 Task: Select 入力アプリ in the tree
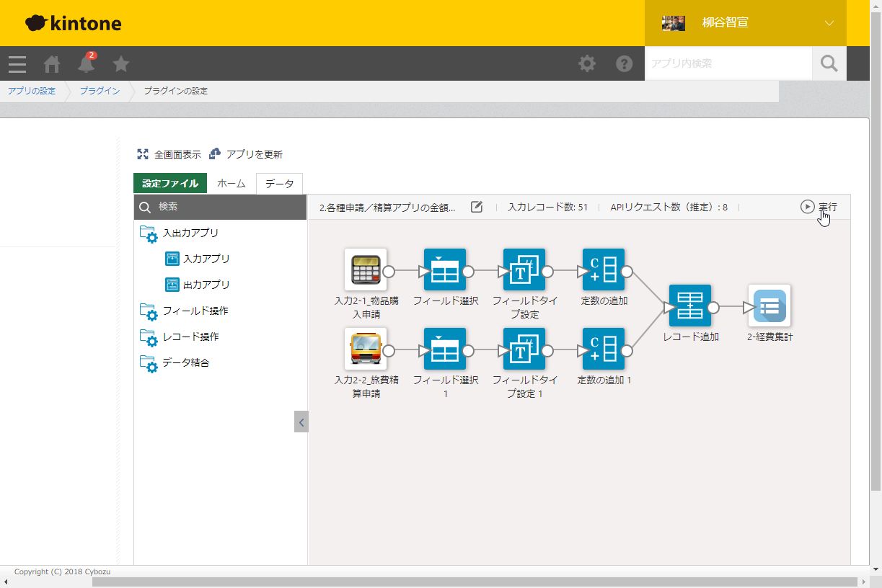206,259
